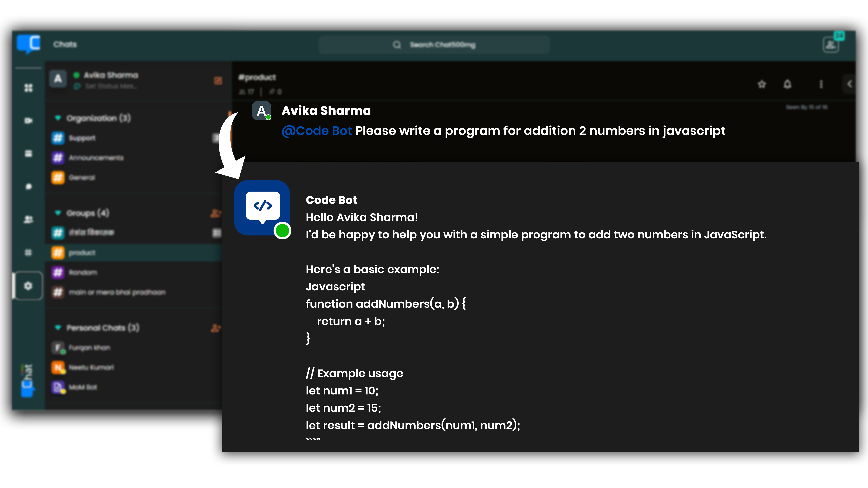Open the profile icon with badge
Screen dimensions: 868x488
point(831,44)
